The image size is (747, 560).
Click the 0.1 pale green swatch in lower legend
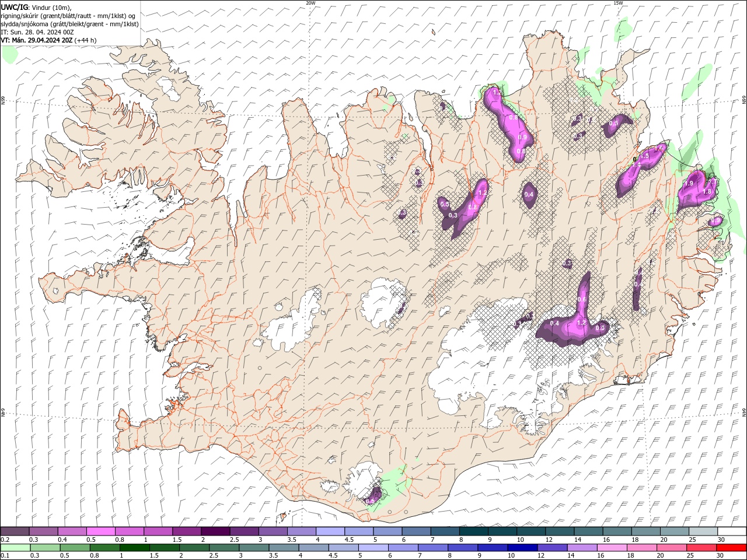(15, 548)
